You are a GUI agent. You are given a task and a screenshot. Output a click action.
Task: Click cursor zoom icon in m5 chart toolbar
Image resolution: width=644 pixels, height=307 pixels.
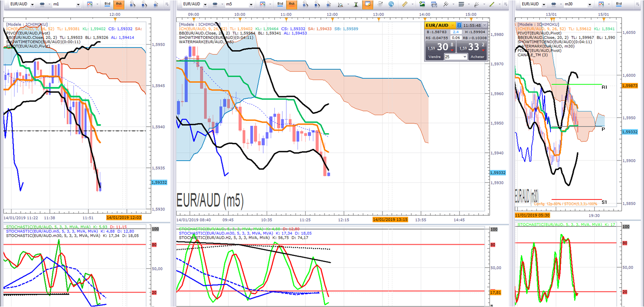pyautogui.click(x=328, y=4)
